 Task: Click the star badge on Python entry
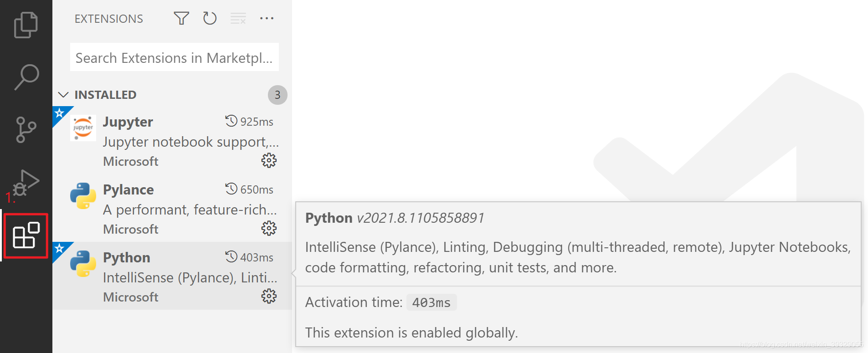pos(60,249)
